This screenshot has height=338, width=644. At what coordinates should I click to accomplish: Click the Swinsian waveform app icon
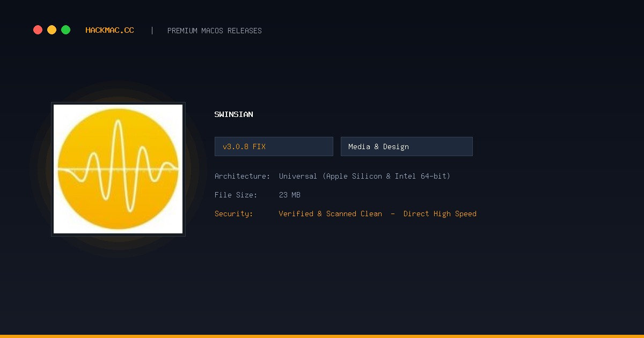(x=118, y=169)
